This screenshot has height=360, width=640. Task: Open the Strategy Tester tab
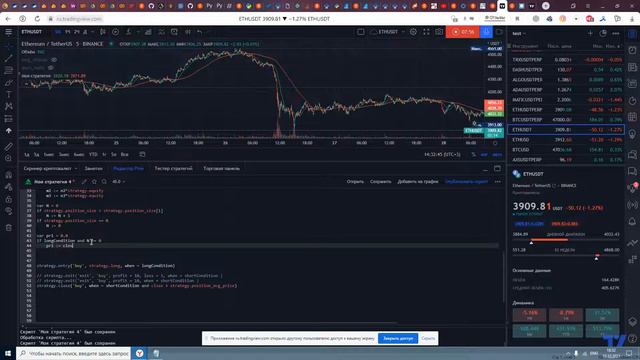173,169
